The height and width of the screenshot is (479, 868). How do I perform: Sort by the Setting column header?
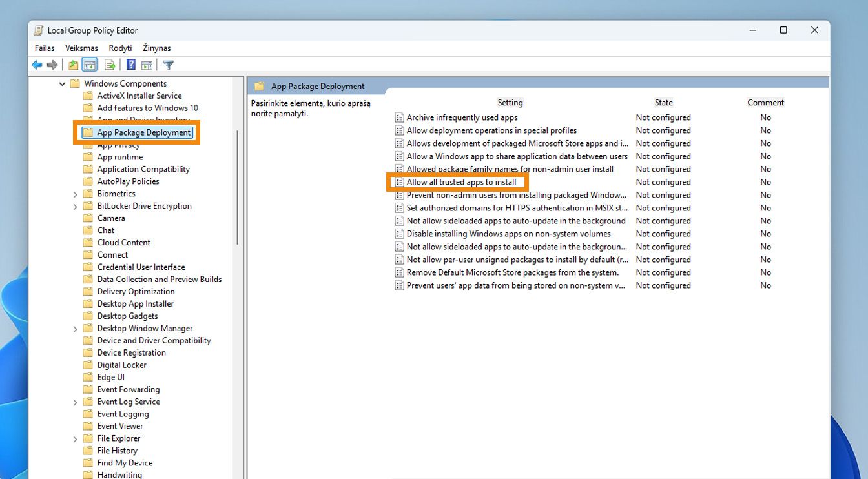point(510,103)
